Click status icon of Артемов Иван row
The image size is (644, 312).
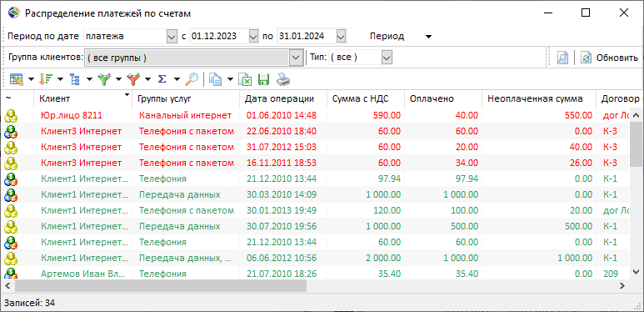pyautogui.click(x=11, y=273)
